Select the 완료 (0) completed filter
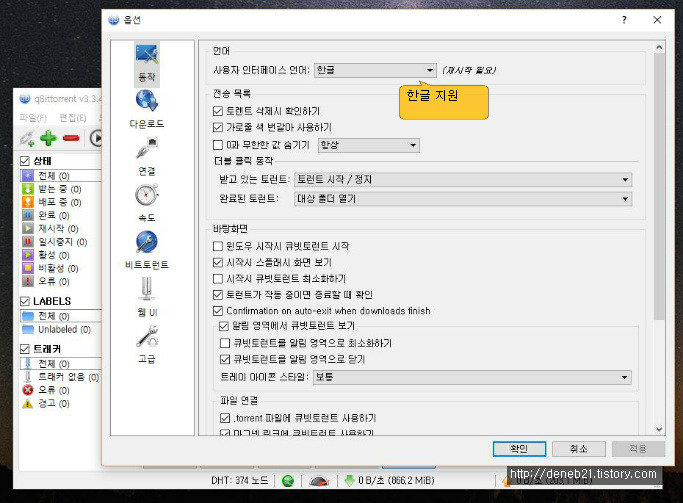The width and height of the screenshot is (683, 503). click(46, 215)
